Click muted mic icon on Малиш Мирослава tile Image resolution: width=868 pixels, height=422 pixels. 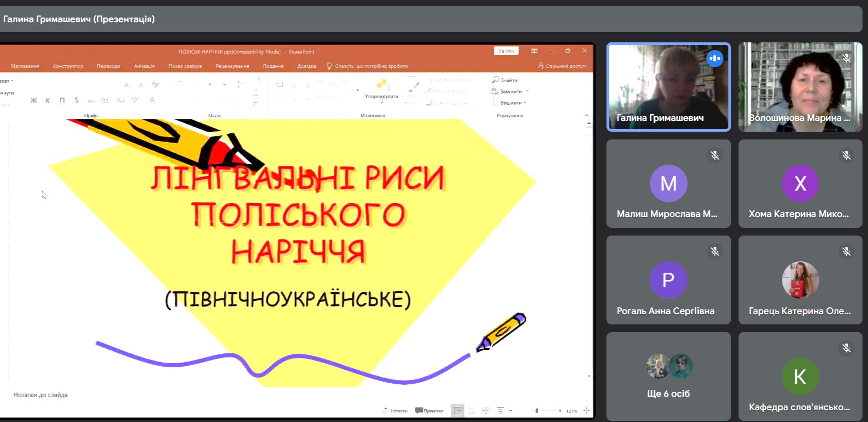click(x=715, y=155)
